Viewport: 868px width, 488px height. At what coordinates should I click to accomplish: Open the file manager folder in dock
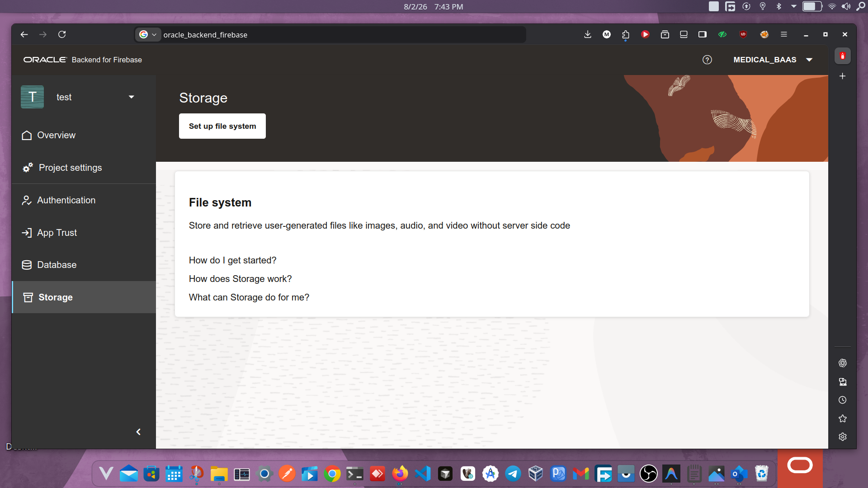tap(219, 474)
